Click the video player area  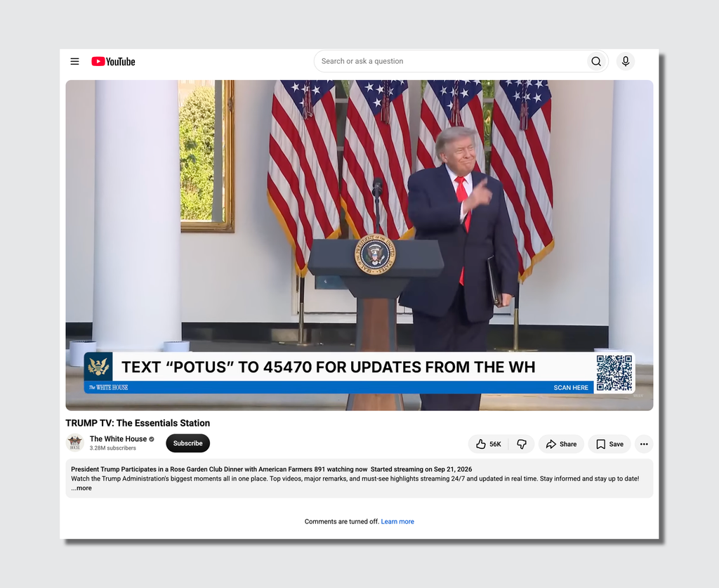(x=359, y=245)
